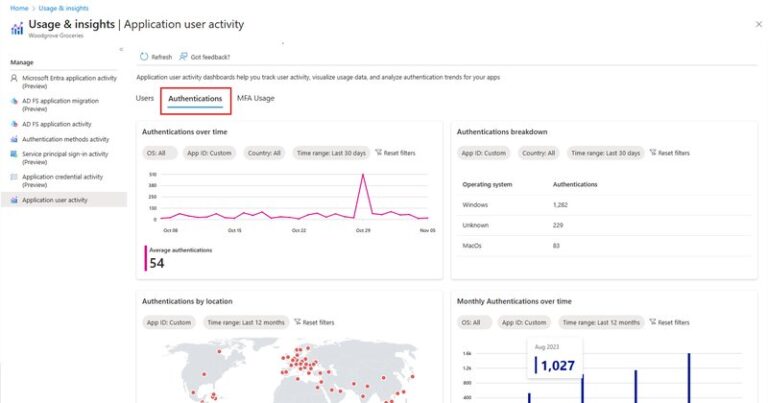The width and height of the screenshot is (768, 403).
Task: Click the Usage & insights chart icon in the header
Action: tap(17, 29)
